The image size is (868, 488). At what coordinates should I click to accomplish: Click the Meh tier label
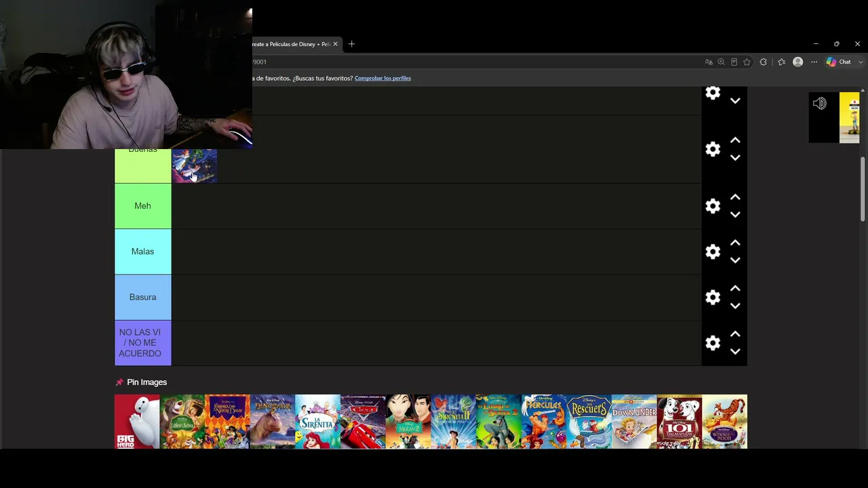point(142,206)
